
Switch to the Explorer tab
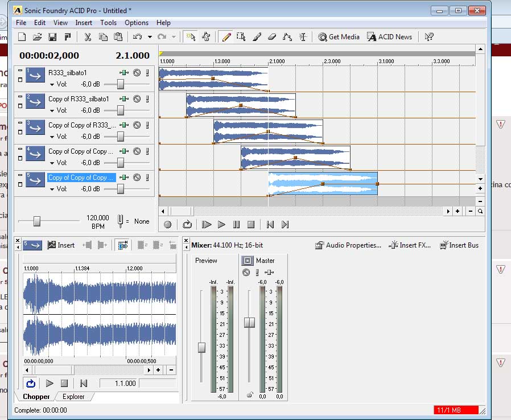73,397
